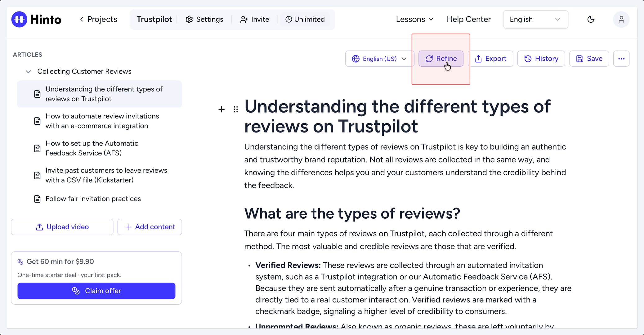Click the drag handle beside the article title
The height and width of the screenshot is (335, 644).
click(x=236, y=109)
